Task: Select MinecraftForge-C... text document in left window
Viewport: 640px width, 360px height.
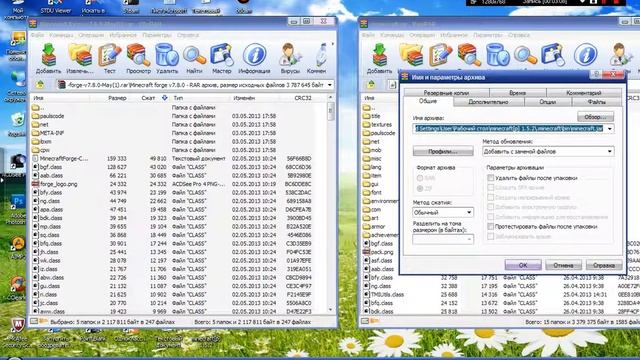Action: pyautogui.click(x=63, y=158)
